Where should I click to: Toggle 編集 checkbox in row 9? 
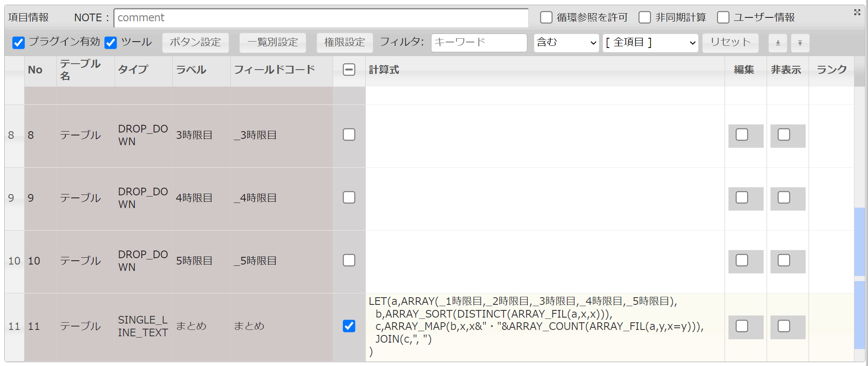click(x=742, y=197)
